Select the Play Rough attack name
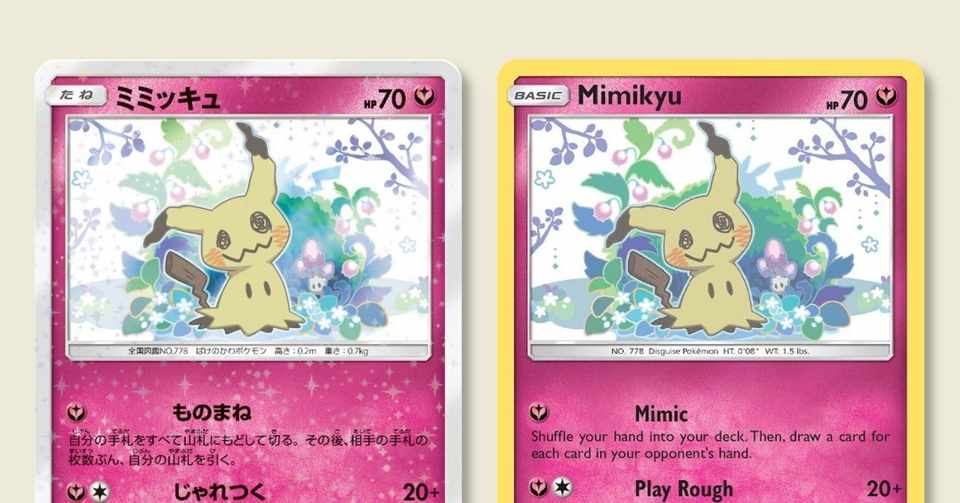The width and height of the screenshot is (960, 503). click(684, 489)
